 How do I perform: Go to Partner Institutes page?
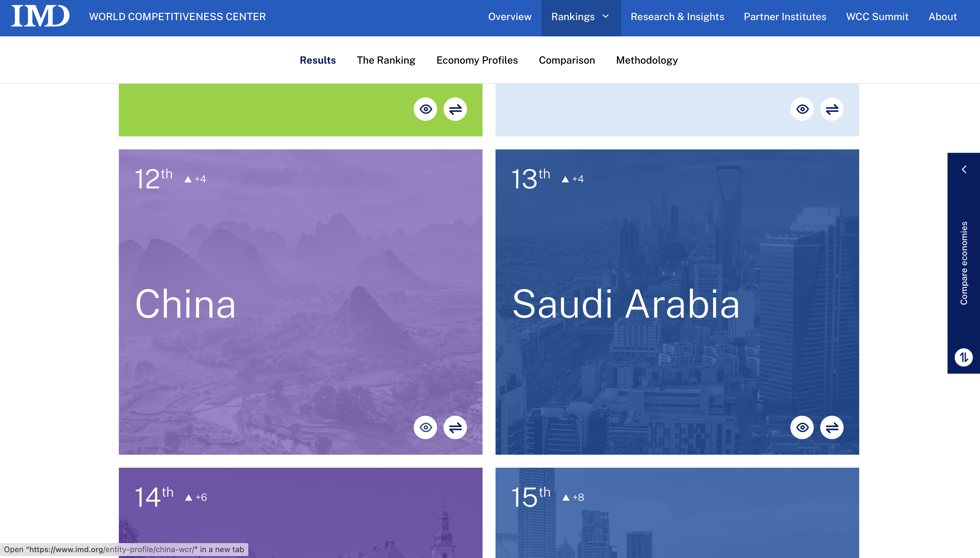click(x=785, y=17)
